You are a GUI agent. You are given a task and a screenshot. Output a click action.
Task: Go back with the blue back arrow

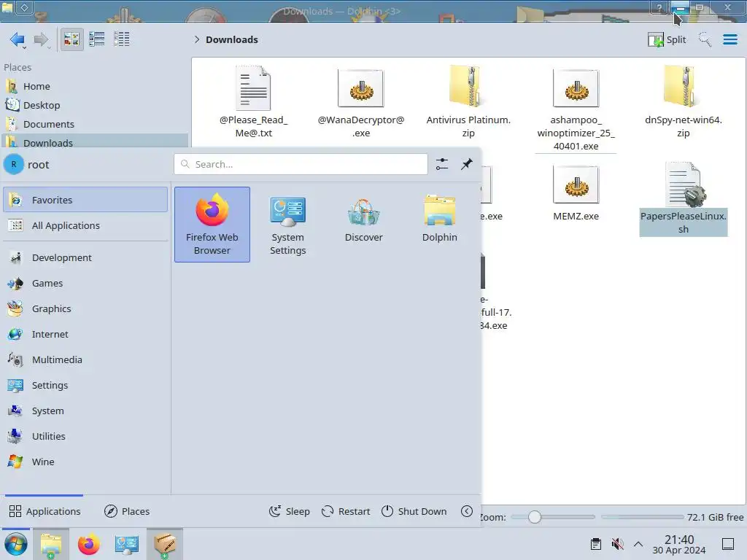click(18, 39)
